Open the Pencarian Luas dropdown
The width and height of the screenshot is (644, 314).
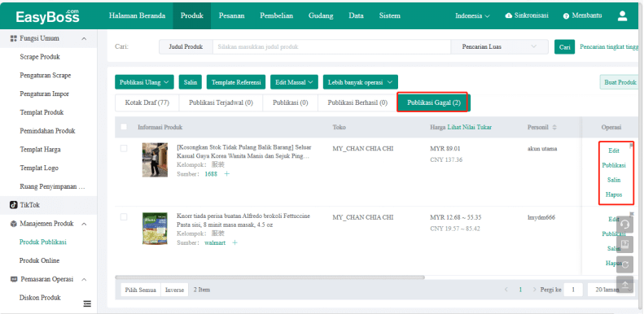(499, 47)
